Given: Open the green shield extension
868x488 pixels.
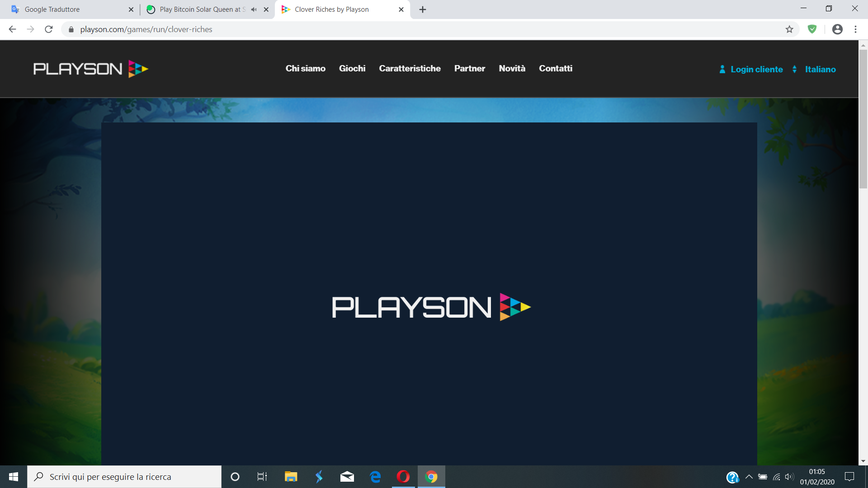Looking at the screenshot, I should click(812, 29).
